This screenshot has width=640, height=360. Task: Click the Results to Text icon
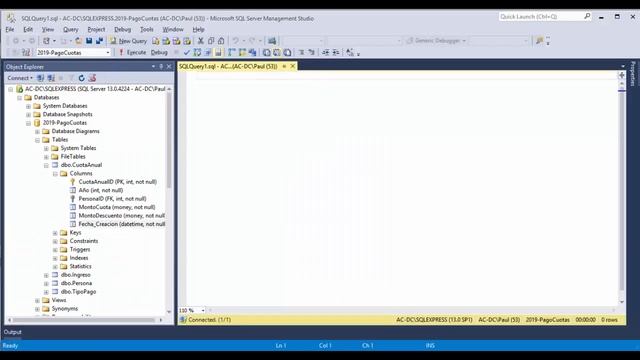(267, 52)
